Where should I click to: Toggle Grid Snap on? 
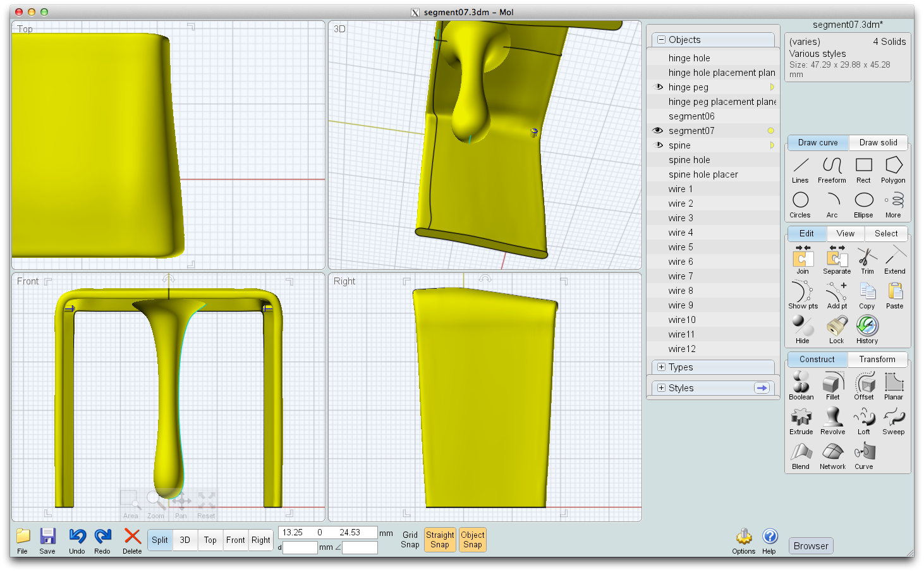click(410, 540)
